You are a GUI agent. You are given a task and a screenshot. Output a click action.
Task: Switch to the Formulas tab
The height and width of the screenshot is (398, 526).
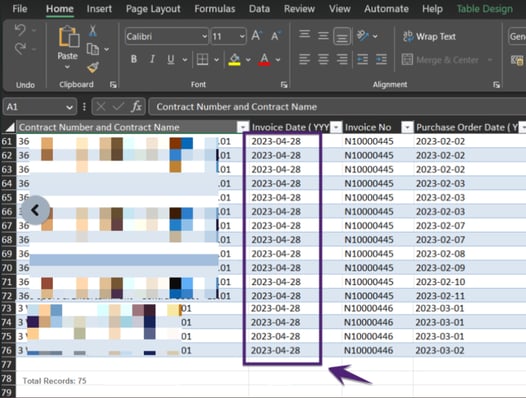click(x=215, y=9)
